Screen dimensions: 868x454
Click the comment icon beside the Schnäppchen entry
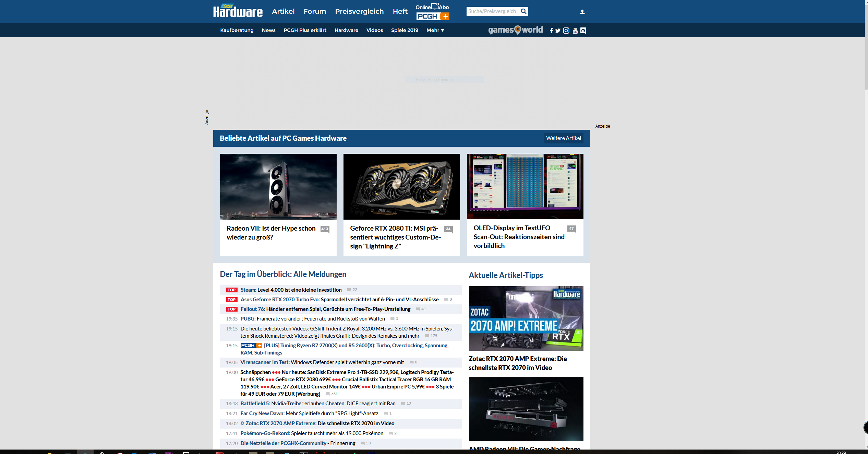tap(328, 394)
